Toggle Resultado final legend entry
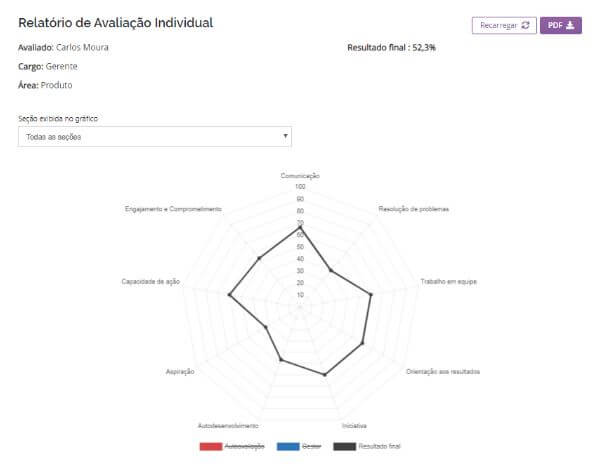This screenshot has width=600, height=472. tap(367, 446)
